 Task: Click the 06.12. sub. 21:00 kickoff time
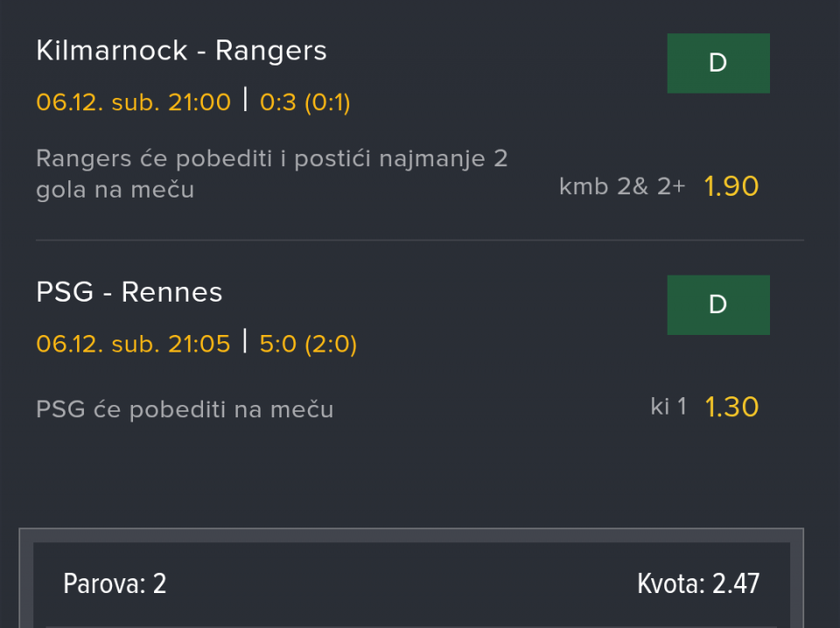coord(133,102)
